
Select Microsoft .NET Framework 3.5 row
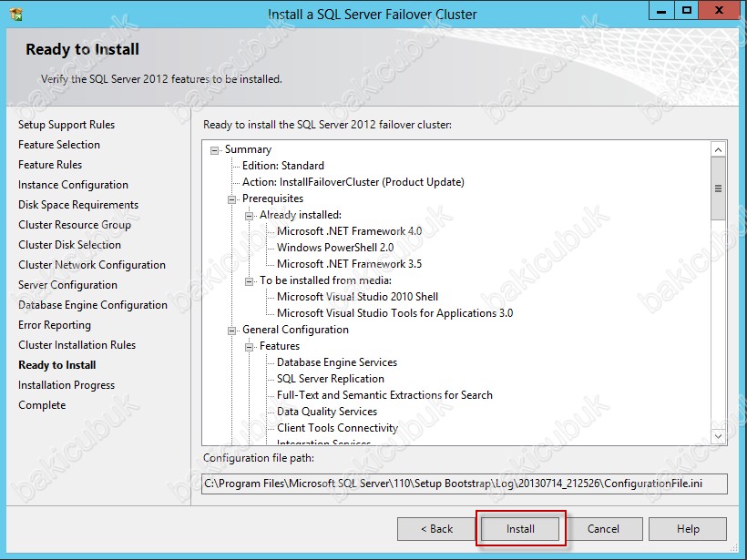(x=349, y=264)
